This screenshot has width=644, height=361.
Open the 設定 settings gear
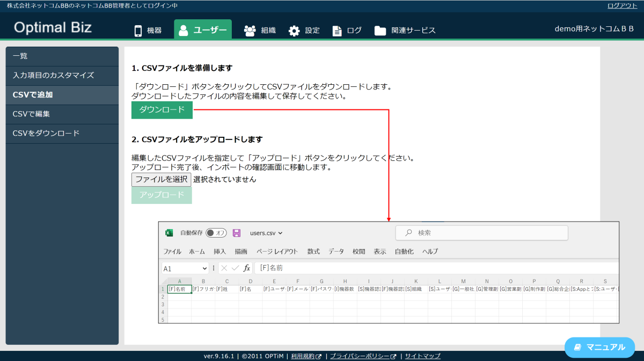[304, 31]
